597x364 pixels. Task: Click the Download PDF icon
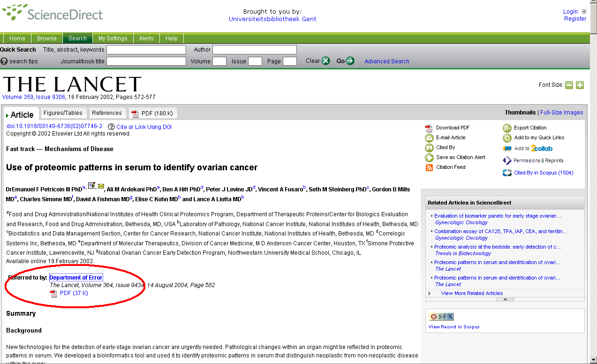tap(429, 128)
